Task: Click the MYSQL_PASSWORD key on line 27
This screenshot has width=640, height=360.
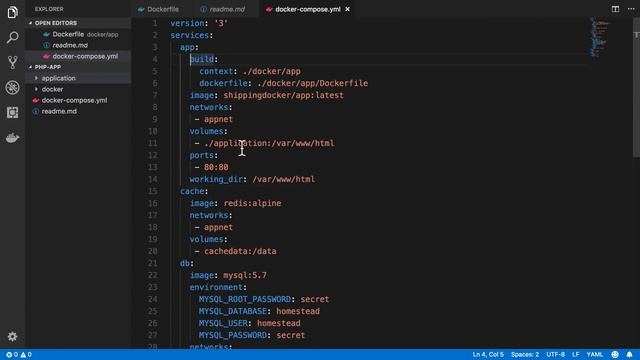Action: coord(233,335)
